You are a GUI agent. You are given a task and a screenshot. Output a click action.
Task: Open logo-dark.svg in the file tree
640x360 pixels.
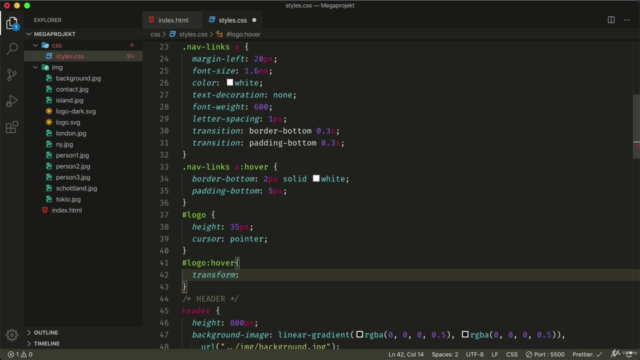point(76,111)
